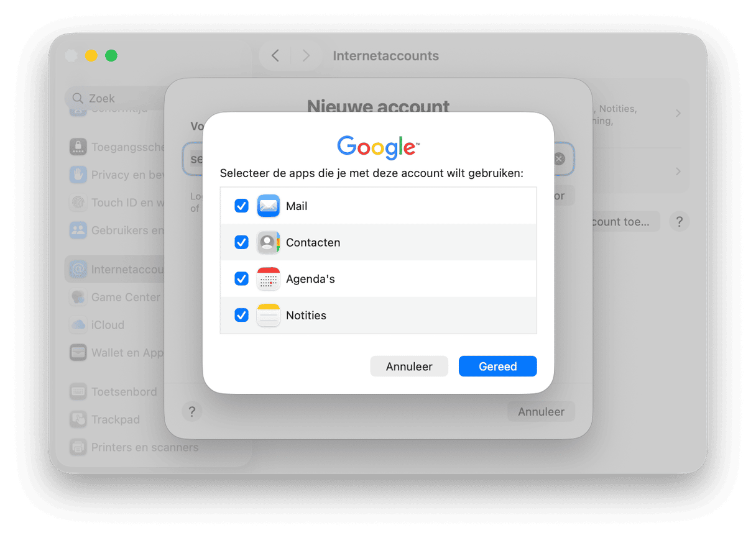Open the Game Center sidebar icon
Viewport: 756px width, 538px height.
pyautogui.click(x=78, y=297)
